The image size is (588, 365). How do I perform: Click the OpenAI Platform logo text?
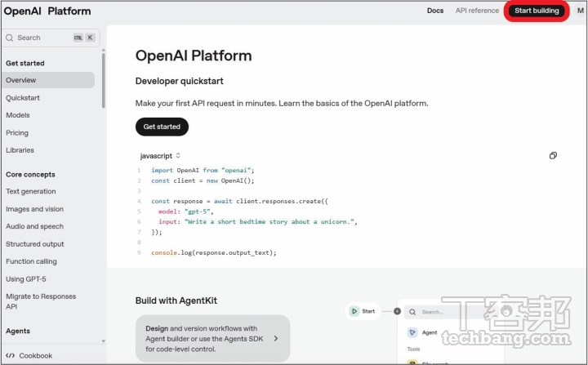tap(47, 11)
